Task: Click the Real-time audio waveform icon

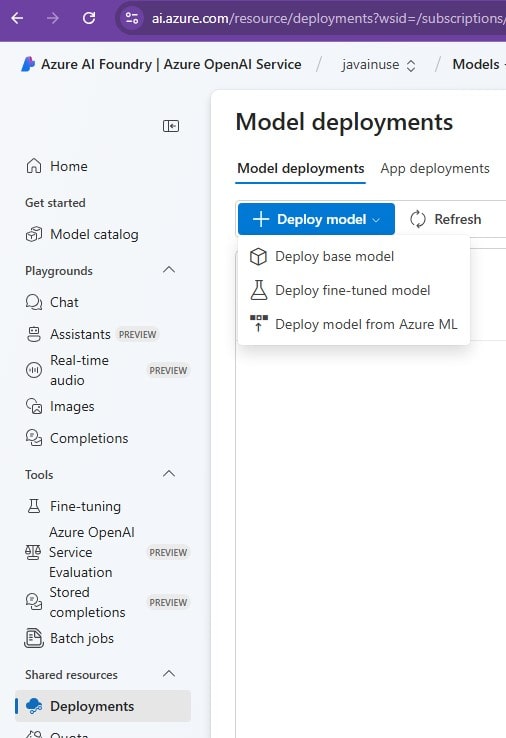Action: [34, 370]
